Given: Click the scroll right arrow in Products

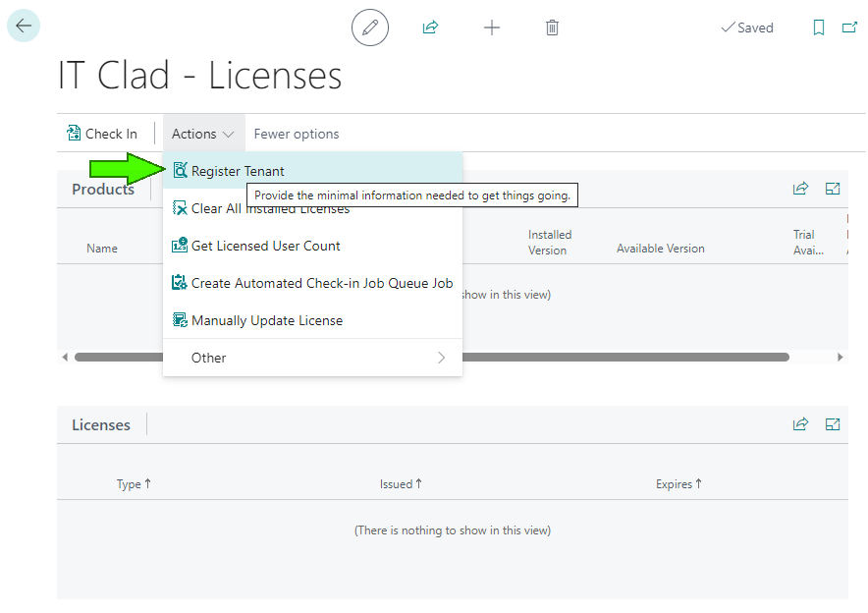Looking at the screenshot, I should click(841, 358).
